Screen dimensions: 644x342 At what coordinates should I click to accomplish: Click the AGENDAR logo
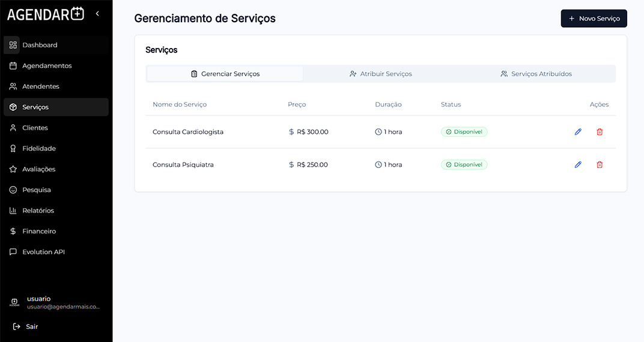[46, 14]
